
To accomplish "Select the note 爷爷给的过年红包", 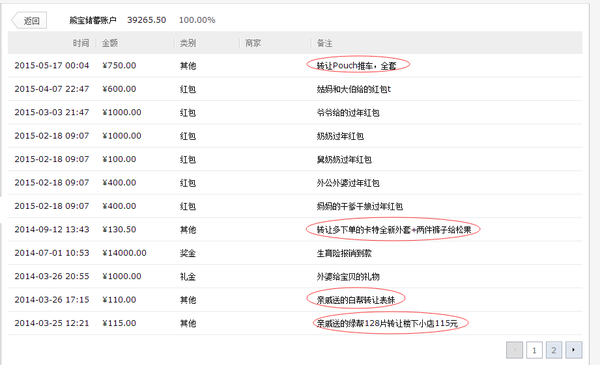I will [x=348, y=113].
